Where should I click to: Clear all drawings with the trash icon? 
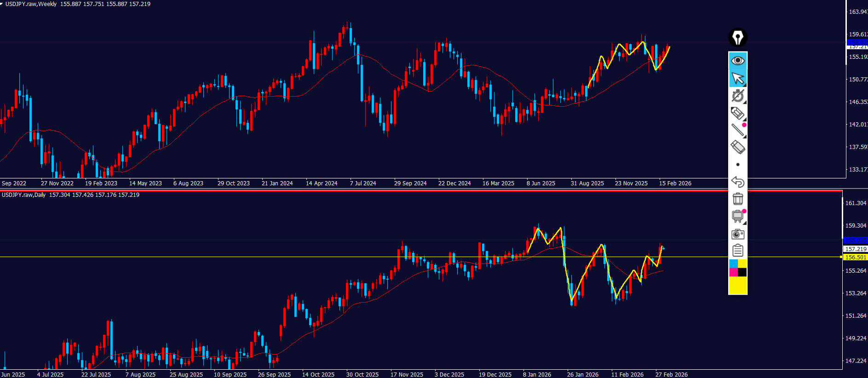point(737,199)
